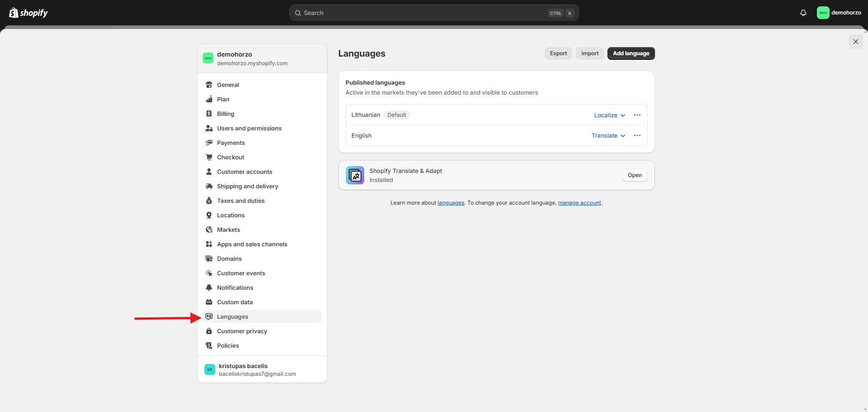Image resolution: width=868 pixels, height=412 pixels.
Task: Click the Customer privacy lock icon
Action: (209, 331)
